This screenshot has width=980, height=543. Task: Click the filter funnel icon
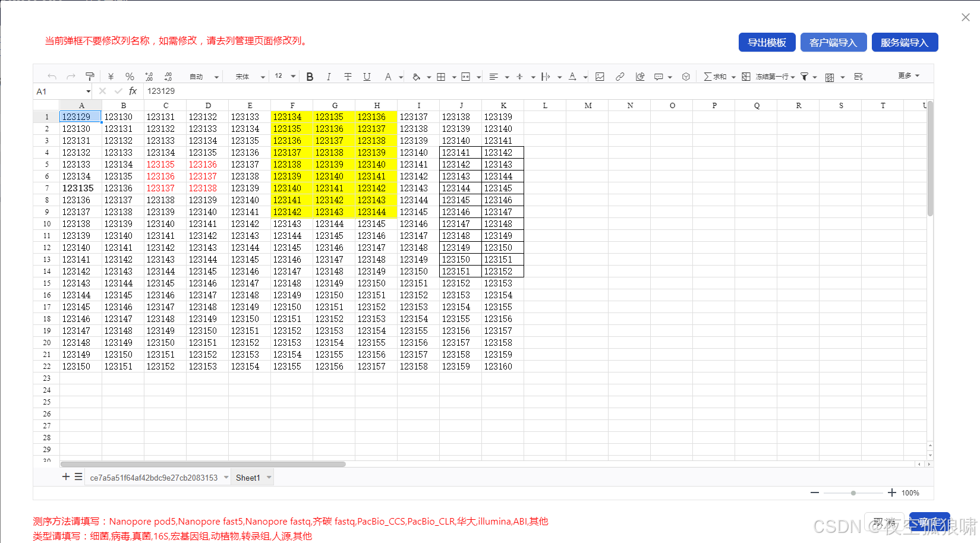[x=804, y=77]
